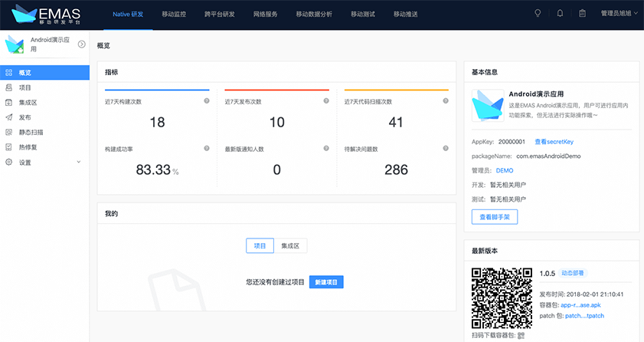Viewport: 644px width, 342px height.
Task: Click the 查看脚手架 button
Action: pyautogui.click(x=495, y=217)
